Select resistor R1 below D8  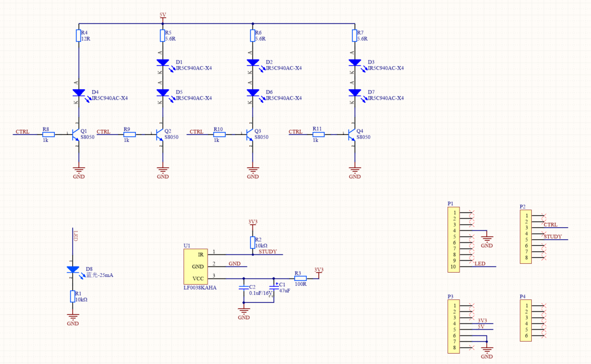tap(72, 297)
